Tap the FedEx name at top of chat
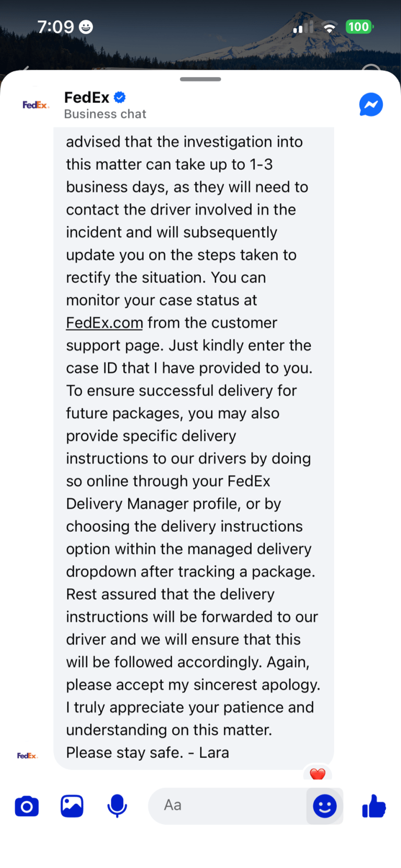Image resolution: width=401 pixels, height=868 pixels. [87, 97]
